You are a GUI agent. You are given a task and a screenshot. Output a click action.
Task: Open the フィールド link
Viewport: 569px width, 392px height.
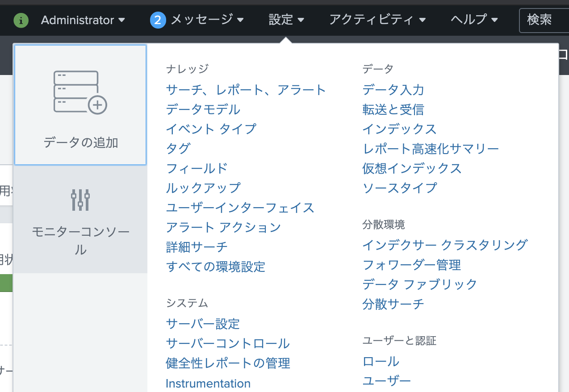pyautogui.click(x=197, y=168)
